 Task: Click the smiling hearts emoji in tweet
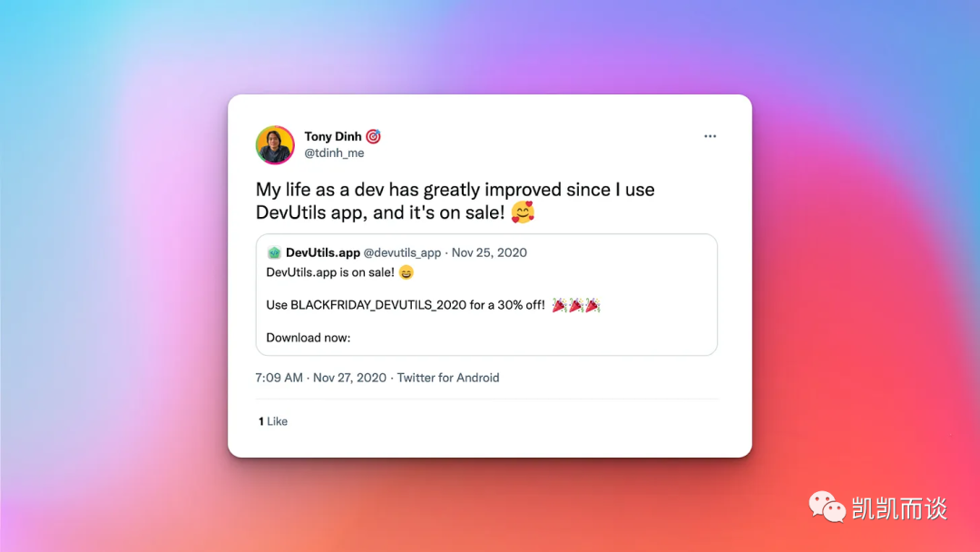point(523,212)
